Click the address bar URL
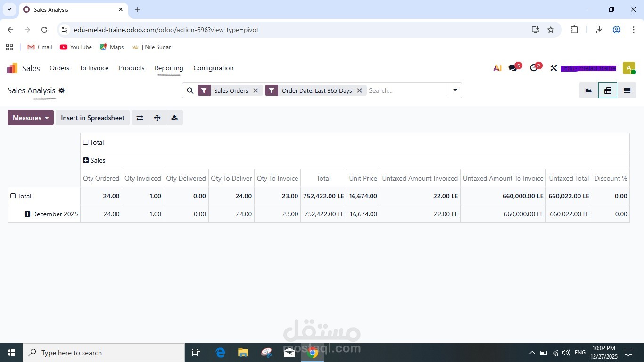Image resolution: width=644 pixels, height=362 pixels. coord(166,30)
